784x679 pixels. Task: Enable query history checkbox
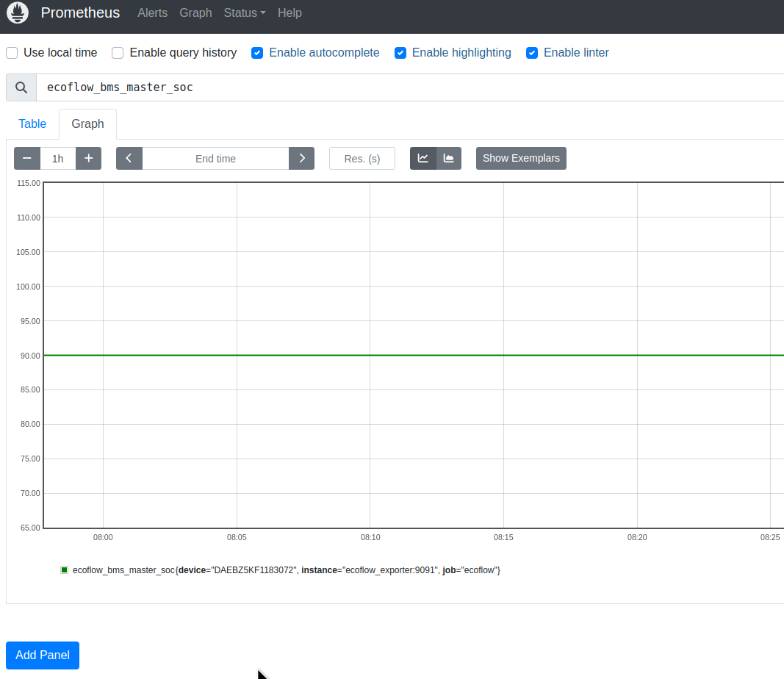118,52
